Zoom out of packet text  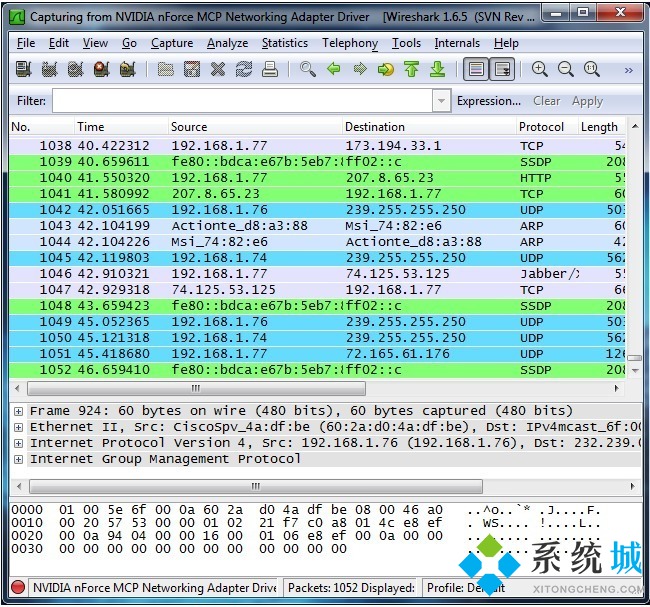click(x=566, y=69)
